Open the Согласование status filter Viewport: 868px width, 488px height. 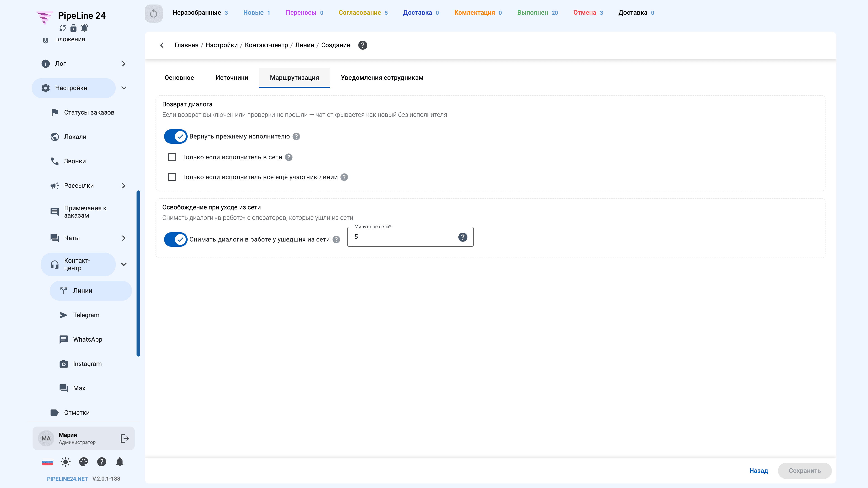tap(363, 13)
